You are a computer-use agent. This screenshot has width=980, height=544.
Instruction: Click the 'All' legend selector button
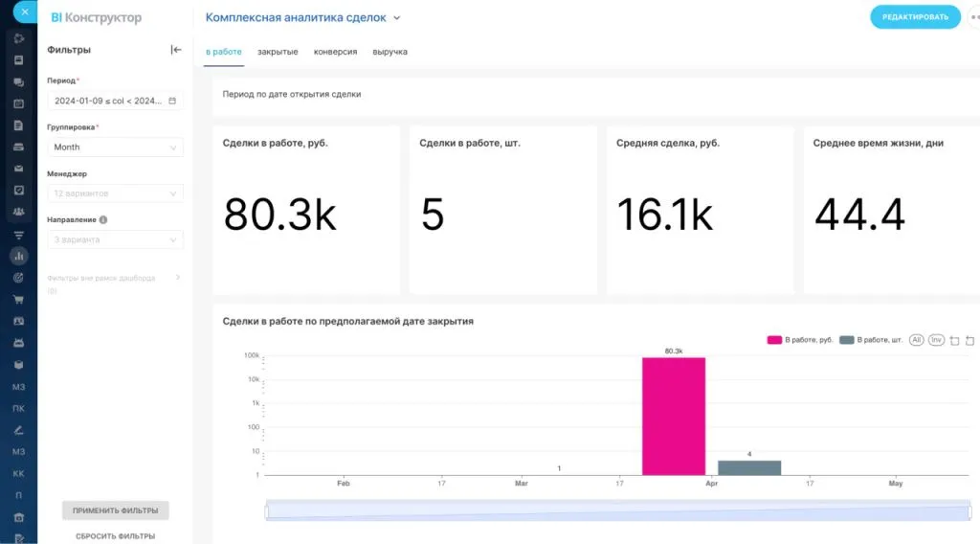[916, 340]
